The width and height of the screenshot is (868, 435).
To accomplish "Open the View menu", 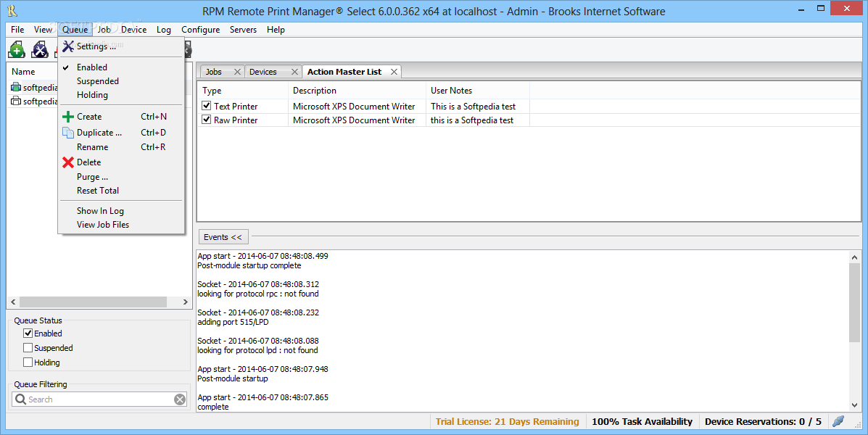I will coord(44,30).
